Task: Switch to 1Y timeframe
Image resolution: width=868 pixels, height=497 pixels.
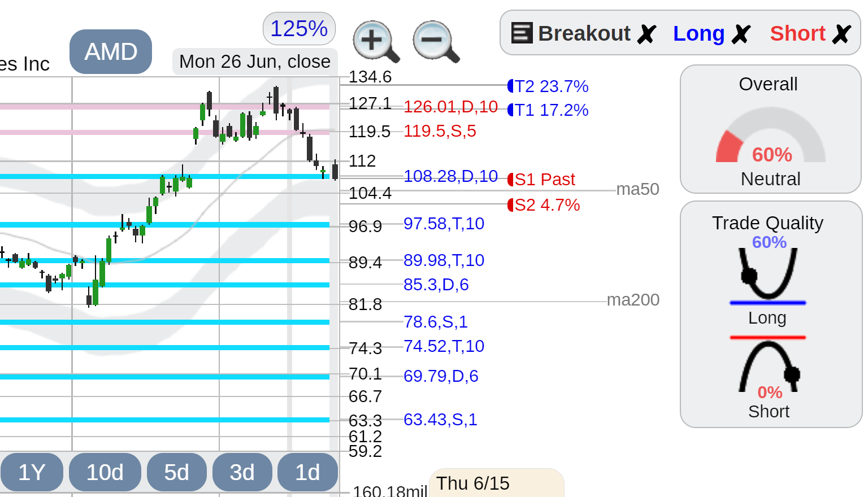Action: [32, 472]
